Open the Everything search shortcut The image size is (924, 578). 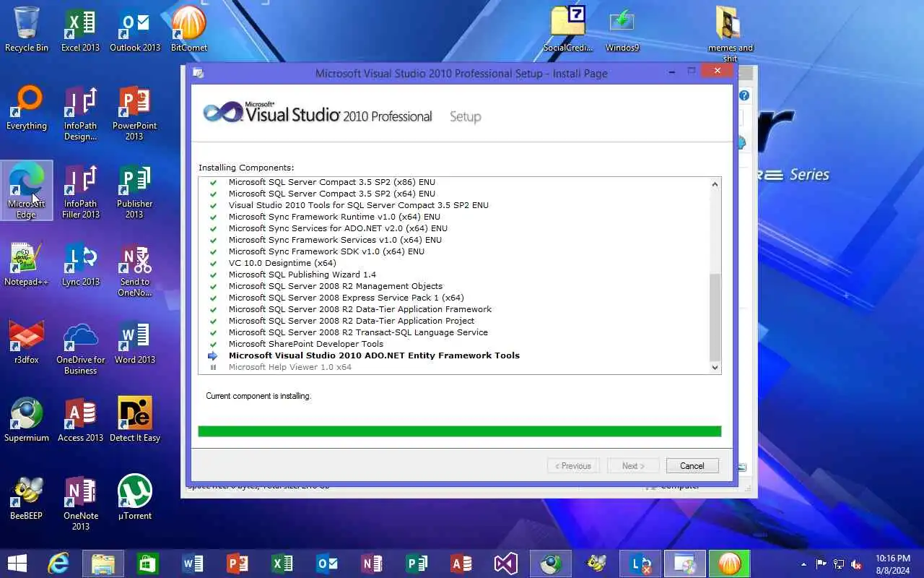pos(27,108)
